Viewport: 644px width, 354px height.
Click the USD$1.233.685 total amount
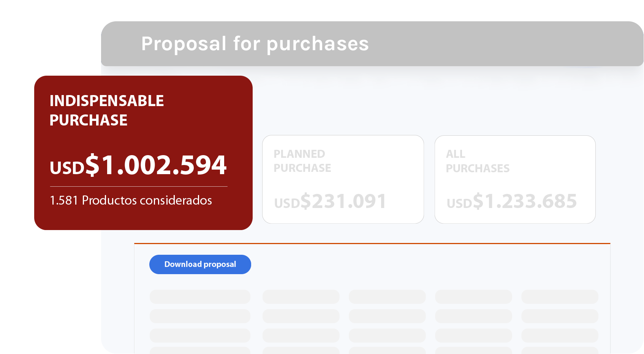click(511, 201)
